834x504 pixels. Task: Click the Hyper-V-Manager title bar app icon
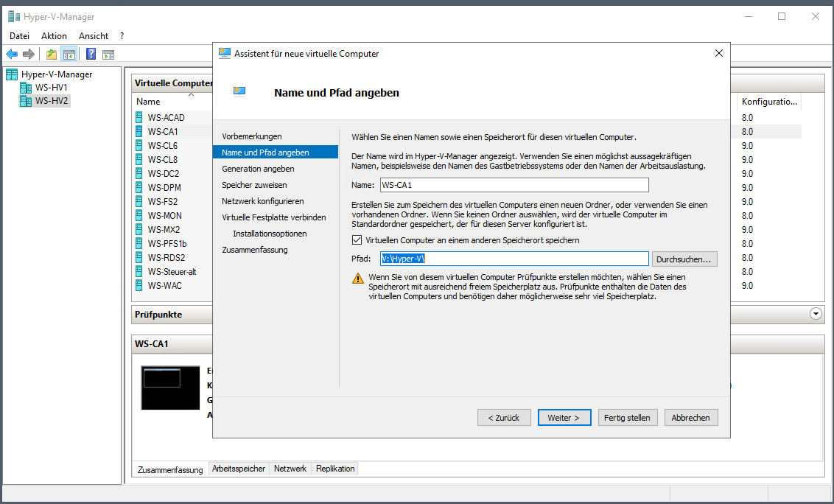[14, 16]
